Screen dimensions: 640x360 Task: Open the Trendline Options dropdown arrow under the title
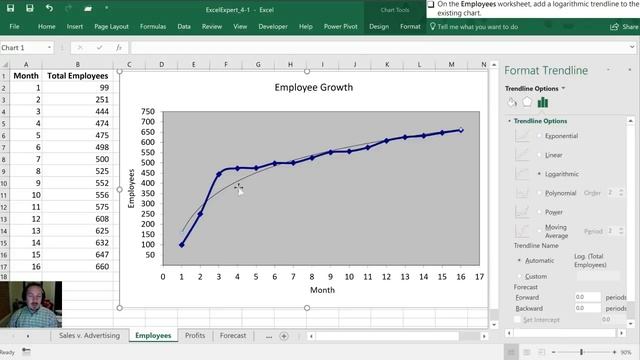tap(563, 88)
